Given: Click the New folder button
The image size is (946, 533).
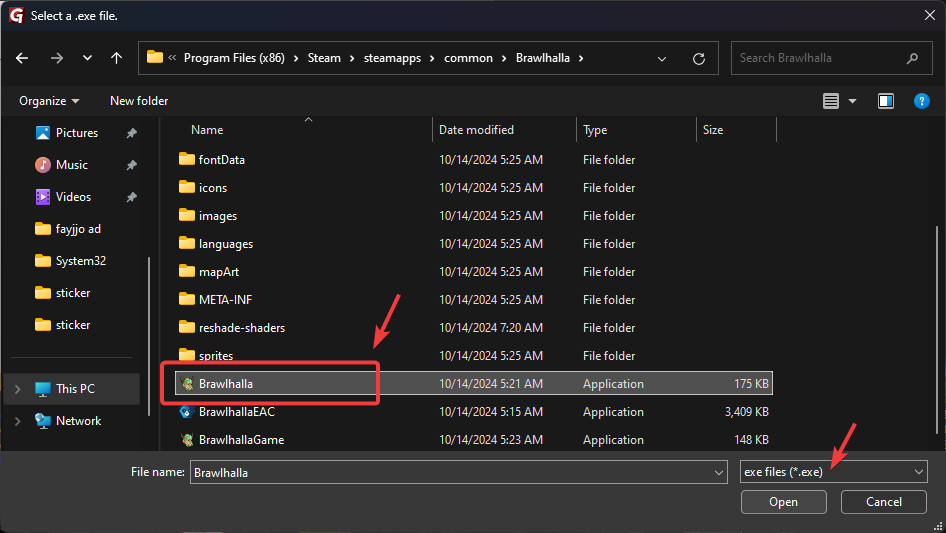Looking at the screenshot, I should click(139, 101).
